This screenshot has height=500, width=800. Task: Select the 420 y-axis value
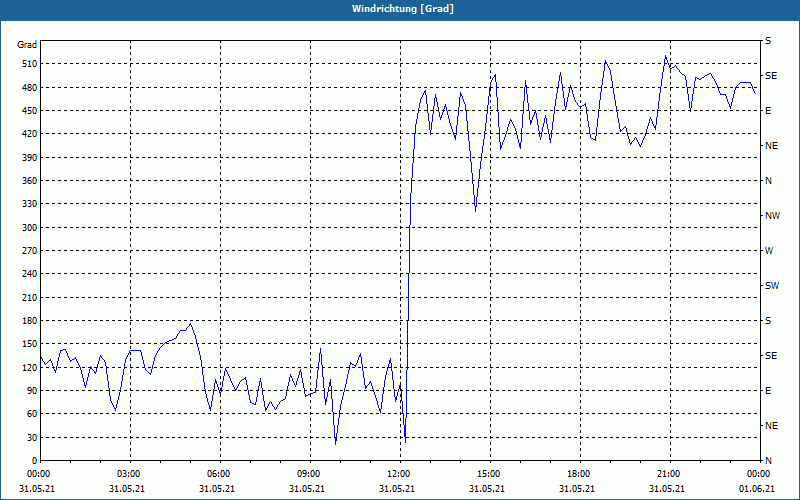pos(29,134)
